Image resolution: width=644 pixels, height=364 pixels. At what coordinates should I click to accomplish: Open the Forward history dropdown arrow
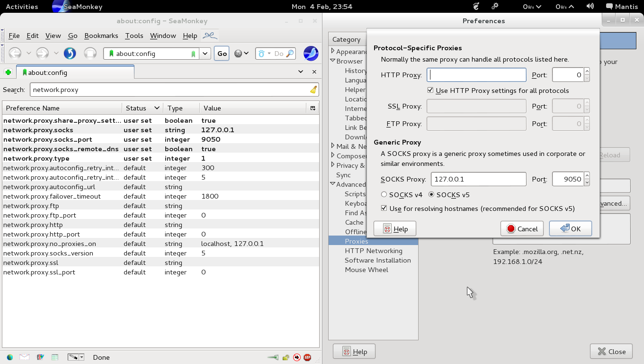coord(56,54)
